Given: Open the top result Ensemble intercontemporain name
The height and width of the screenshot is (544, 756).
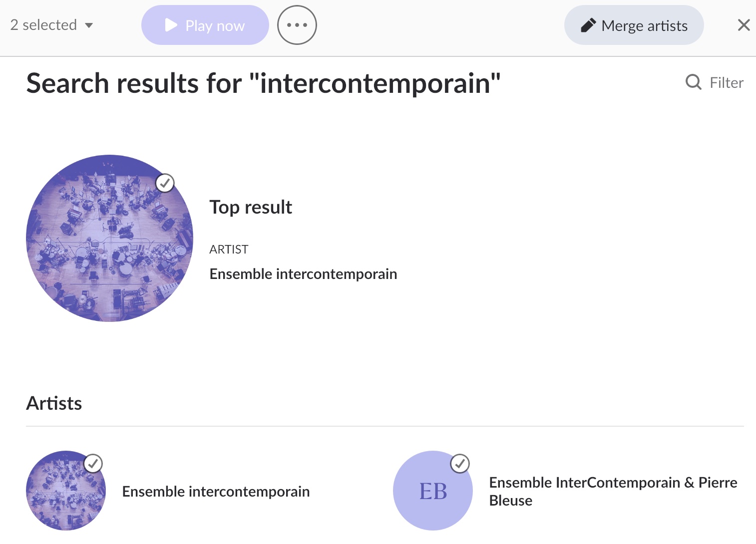Looking at the screenshot, I should 303,274.
